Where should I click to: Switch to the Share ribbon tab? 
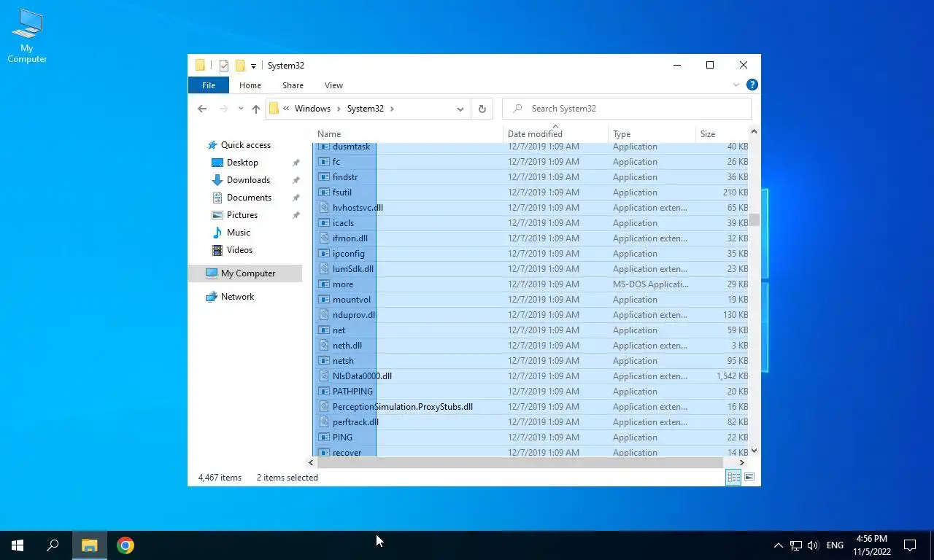[x=293, y=85]
